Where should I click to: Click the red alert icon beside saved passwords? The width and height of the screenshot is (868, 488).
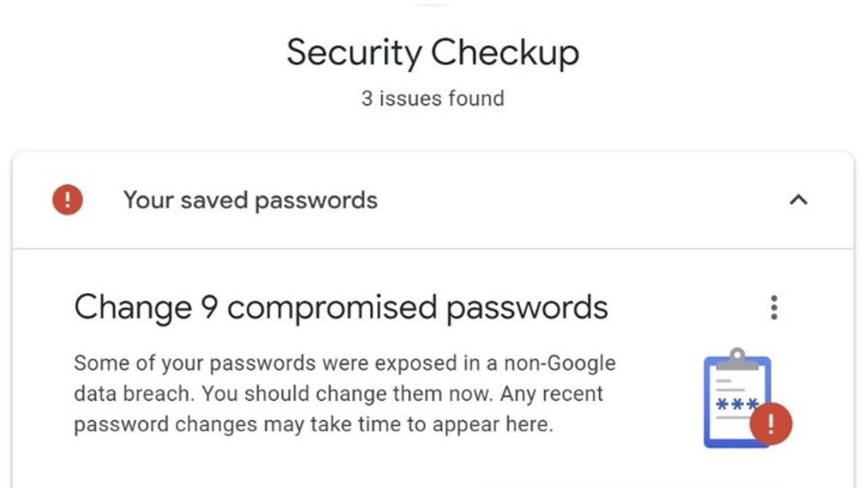point(68,201)
